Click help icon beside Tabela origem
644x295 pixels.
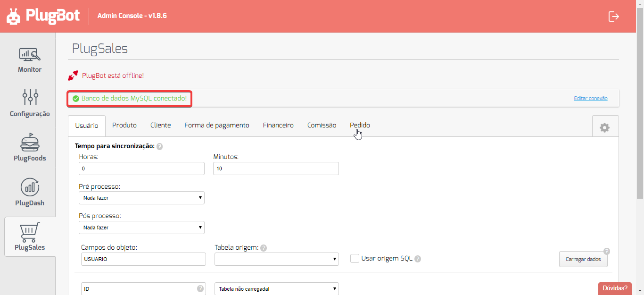(264, 248)
